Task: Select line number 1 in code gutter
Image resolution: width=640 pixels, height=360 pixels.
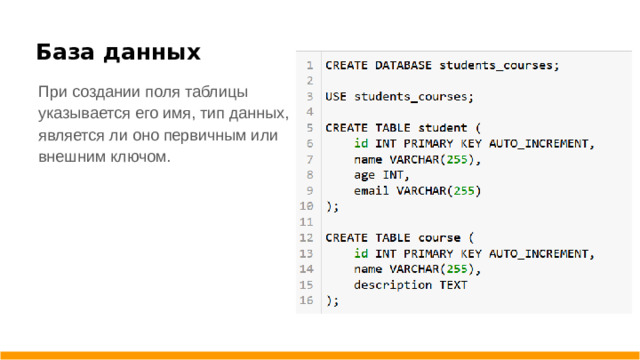Action: pyautogui.click(x=310, y=65)
